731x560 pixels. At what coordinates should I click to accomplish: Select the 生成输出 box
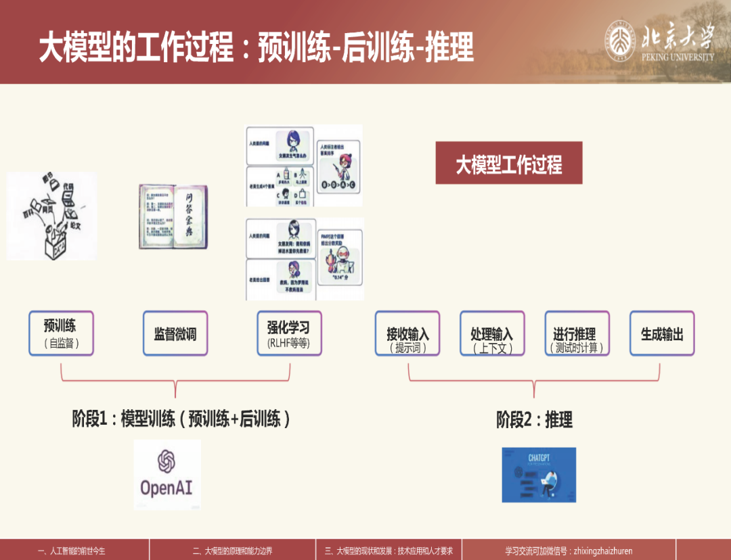click(662, 333)
